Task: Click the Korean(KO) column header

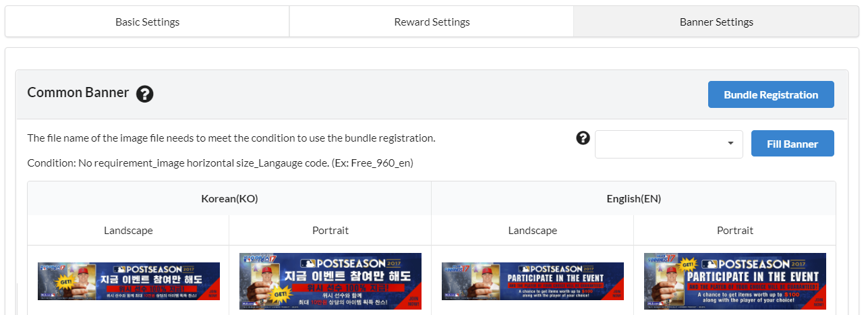Action: tap(229, 198)
